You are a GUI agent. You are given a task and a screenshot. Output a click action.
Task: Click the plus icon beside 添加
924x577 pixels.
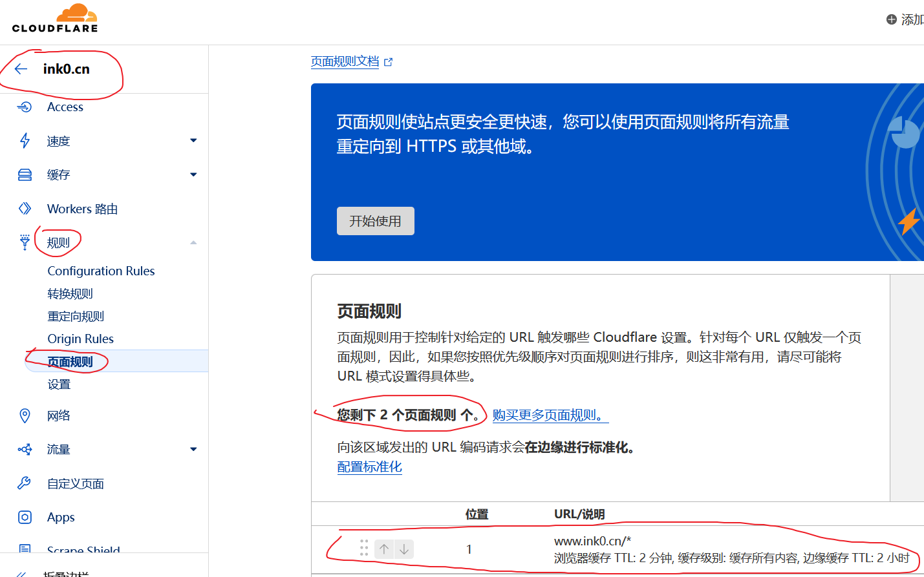point(892,19)
